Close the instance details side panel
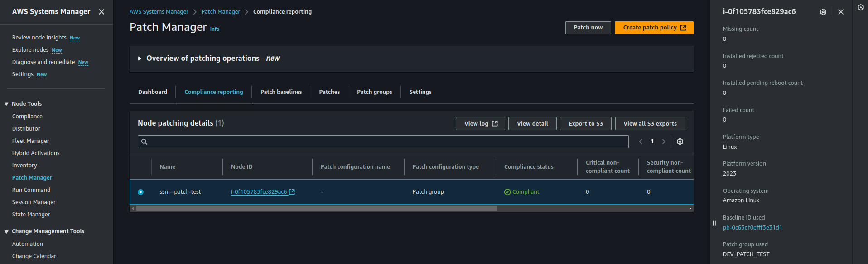868x264 pixels. click(840, 12)
